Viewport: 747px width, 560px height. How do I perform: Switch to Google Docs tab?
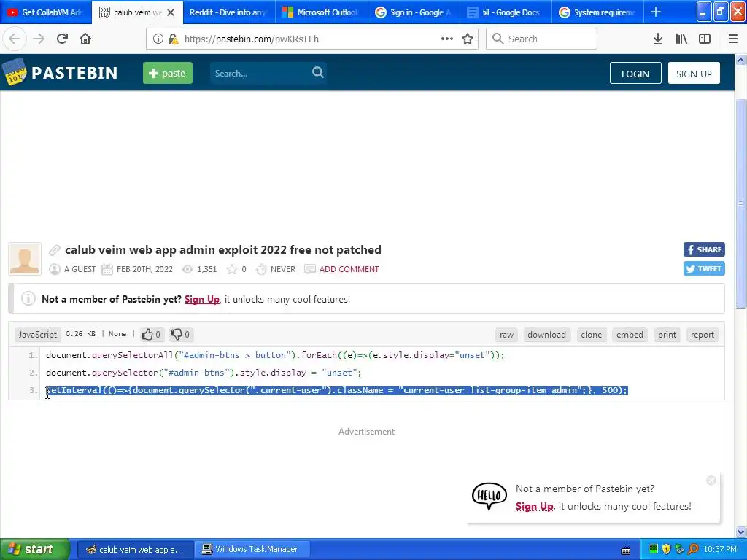pos(506,12)
